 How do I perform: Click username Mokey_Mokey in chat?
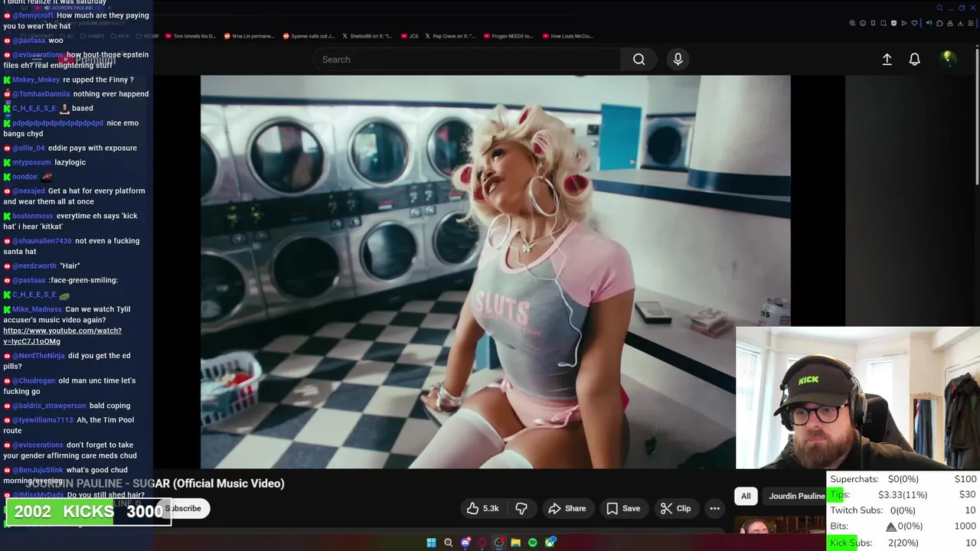point(36,80)
